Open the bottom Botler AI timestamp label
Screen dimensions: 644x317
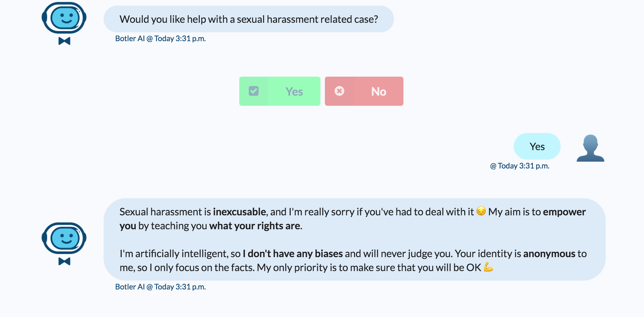[160, 287]
